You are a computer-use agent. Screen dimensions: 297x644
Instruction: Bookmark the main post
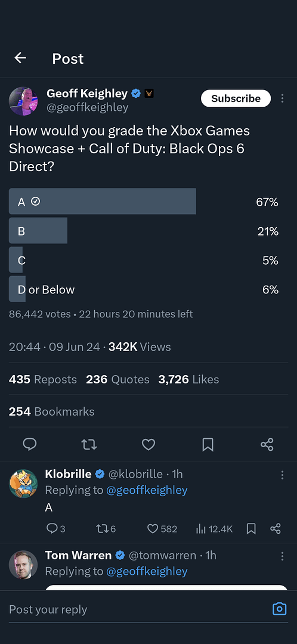208,444
